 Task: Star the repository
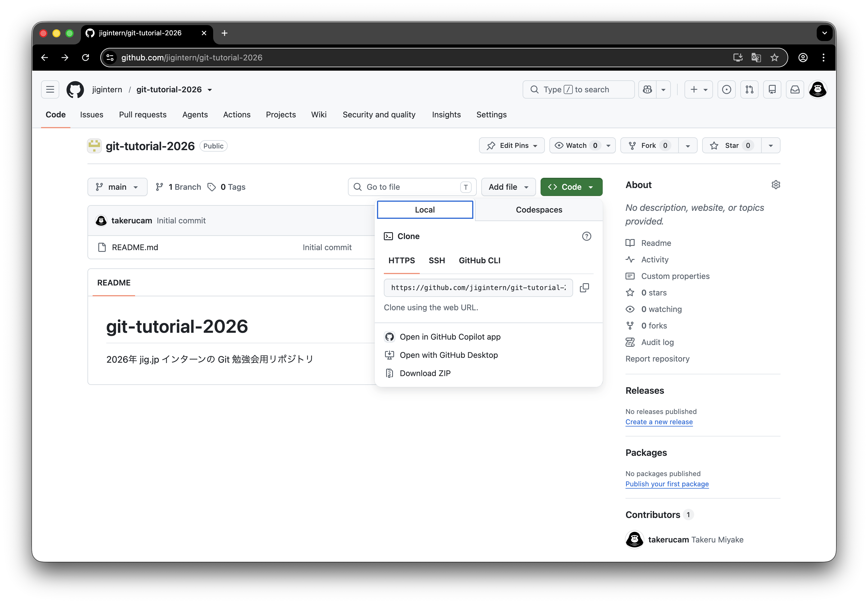click(732, 146)
